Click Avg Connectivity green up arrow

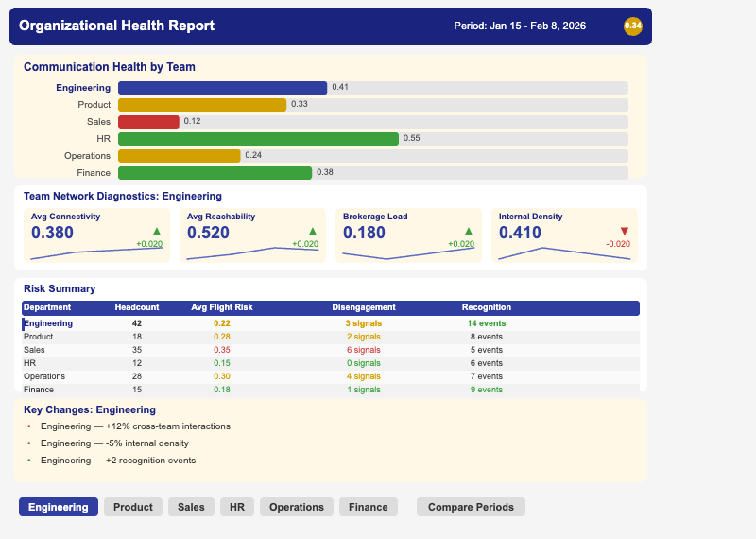[x=157, y=231]
